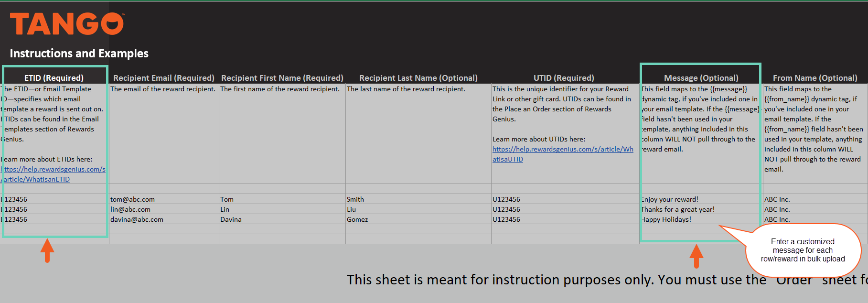Click the tom@abc.com email cell
The height and width of the screenshot is (303, 868).
[133, 199]
